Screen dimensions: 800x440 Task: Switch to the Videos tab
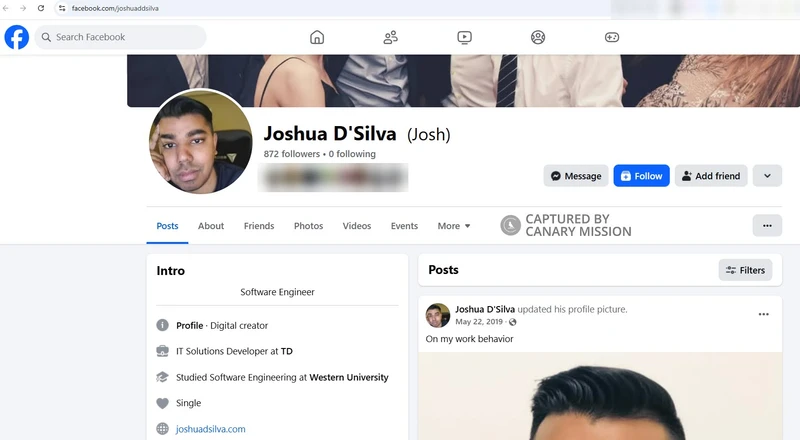(357, 226)
